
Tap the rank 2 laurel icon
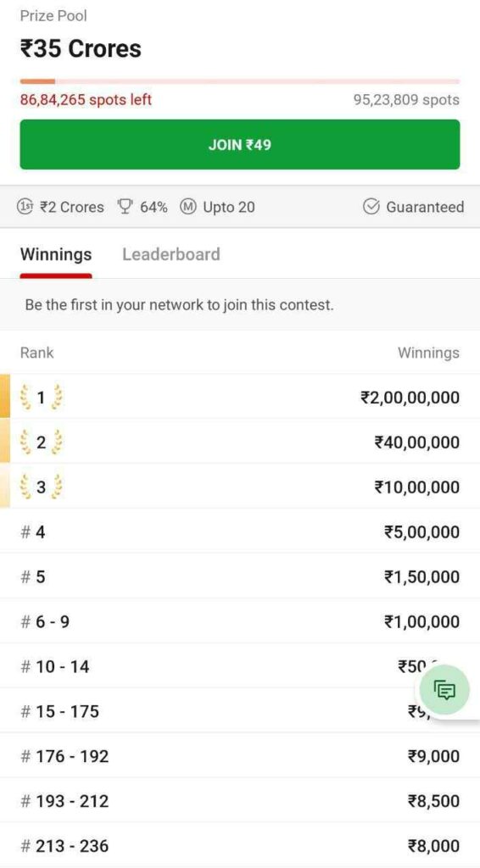pyautogui.click(x=41, y=442)
